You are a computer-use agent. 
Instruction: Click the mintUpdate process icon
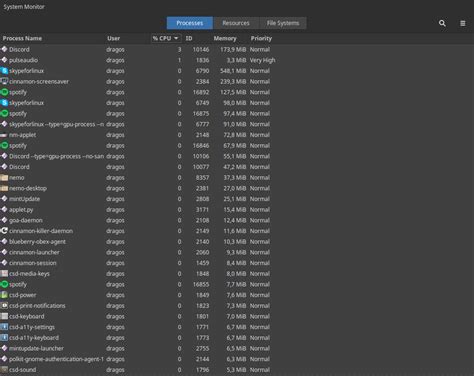point(4,199)
